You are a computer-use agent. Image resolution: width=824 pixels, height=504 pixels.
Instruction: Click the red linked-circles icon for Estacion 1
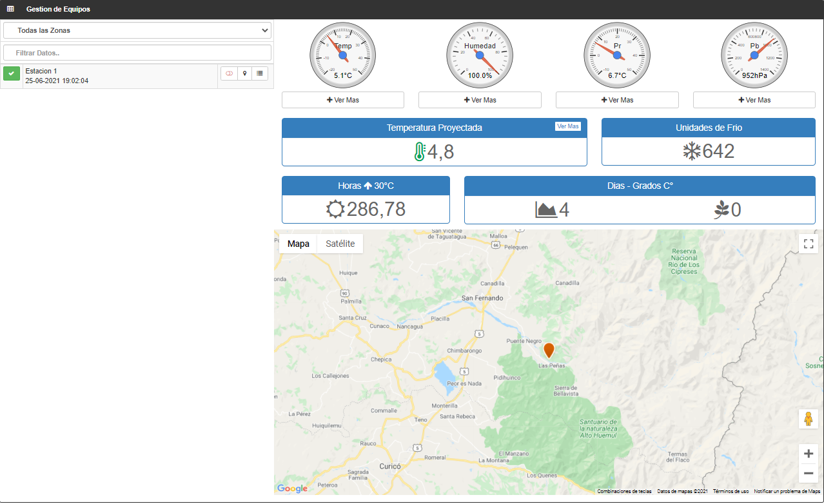coord(229,73)
